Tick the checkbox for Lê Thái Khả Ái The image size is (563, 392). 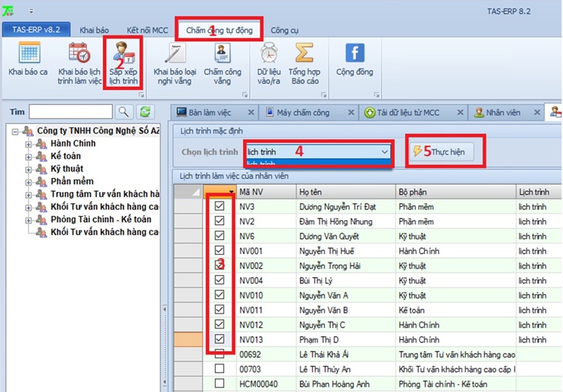pyautogui.click(x=220, y=354)
